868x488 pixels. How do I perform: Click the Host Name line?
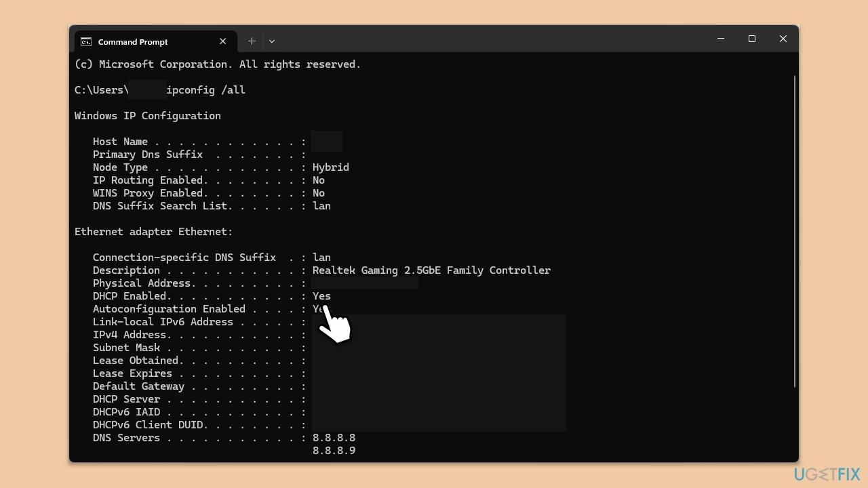coord(217,142)
